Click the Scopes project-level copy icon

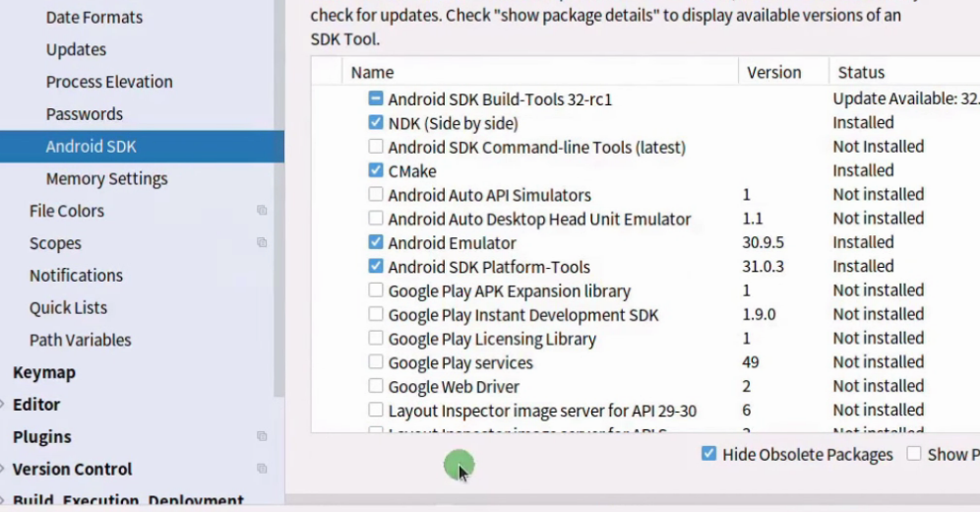click(x=262, y=242)
